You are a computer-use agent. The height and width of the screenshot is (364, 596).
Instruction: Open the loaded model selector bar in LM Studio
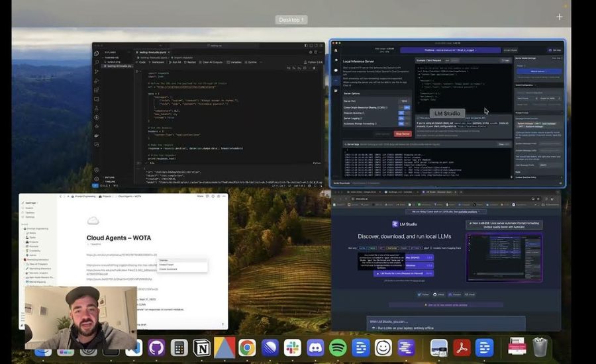point(450,50)
